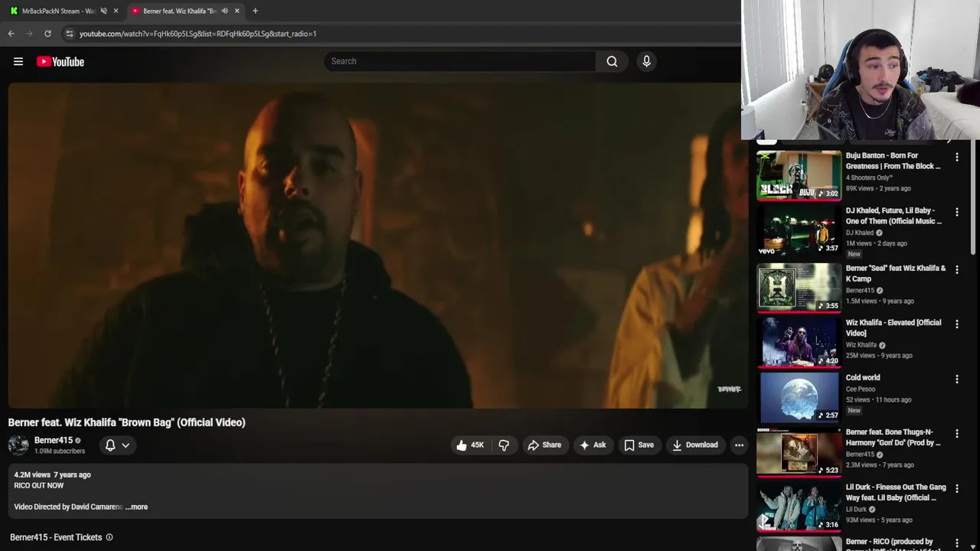Screen dimensions: 980x551
Task: Like the video with thumbs up
Action: coord(470,445)
